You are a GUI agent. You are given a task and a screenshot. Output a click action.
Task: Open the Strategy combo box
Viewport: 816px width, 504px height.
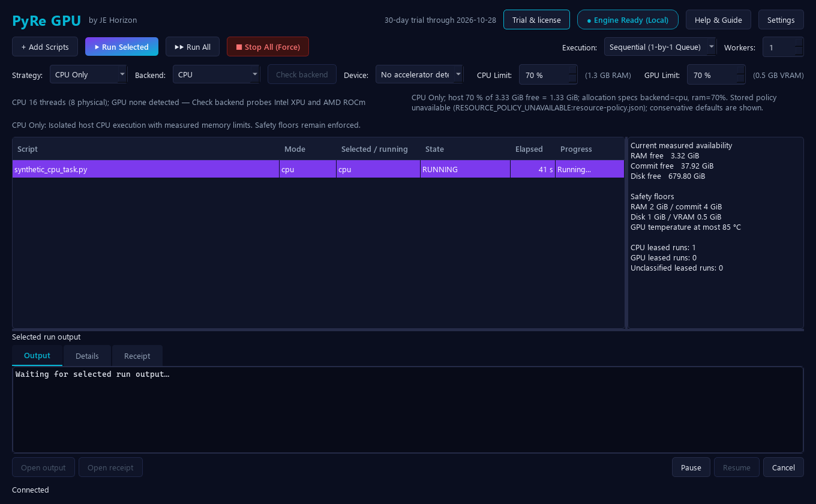pyautogui.click(x=88, y=74)
